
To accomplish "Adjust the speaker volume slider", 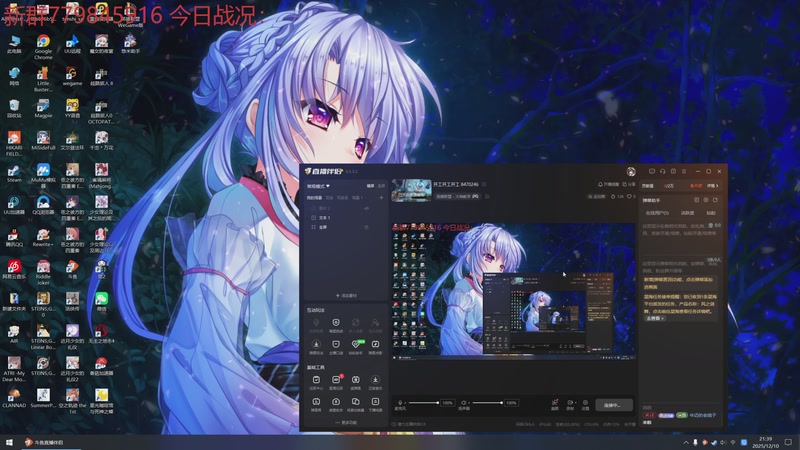I will point(487,403).
